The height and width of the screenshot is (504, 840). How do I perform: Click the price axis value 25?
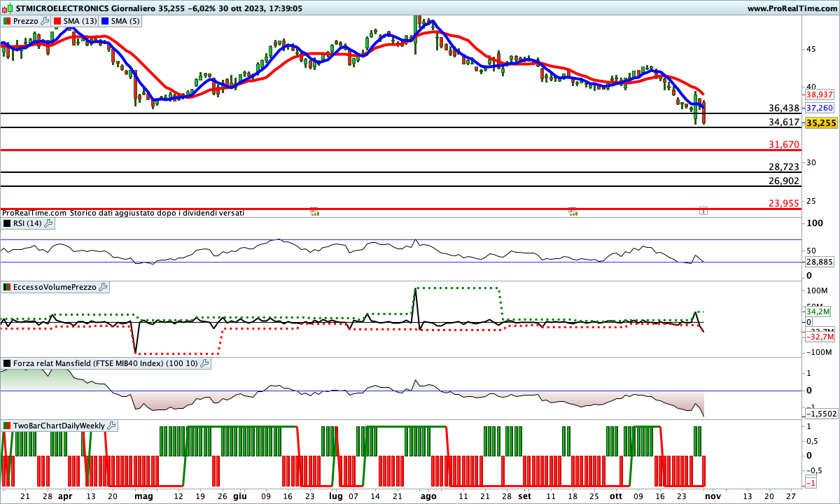(x=811, y=200)
